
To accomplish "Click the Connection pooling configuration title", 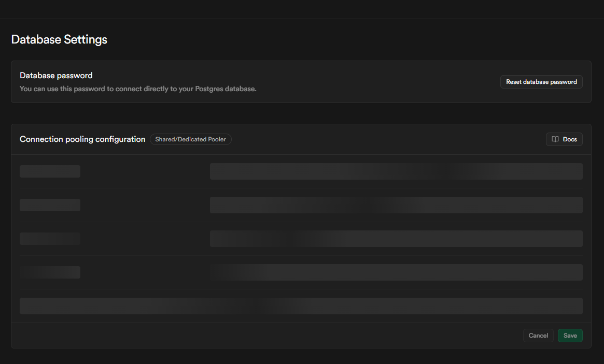I will click(x=82, y=139).
